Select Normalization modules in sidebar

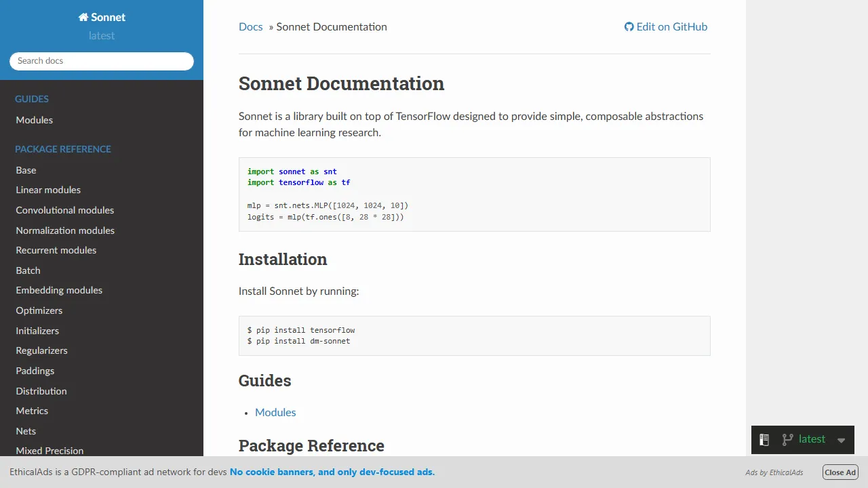pyautogui.click(x=102, y=230)
